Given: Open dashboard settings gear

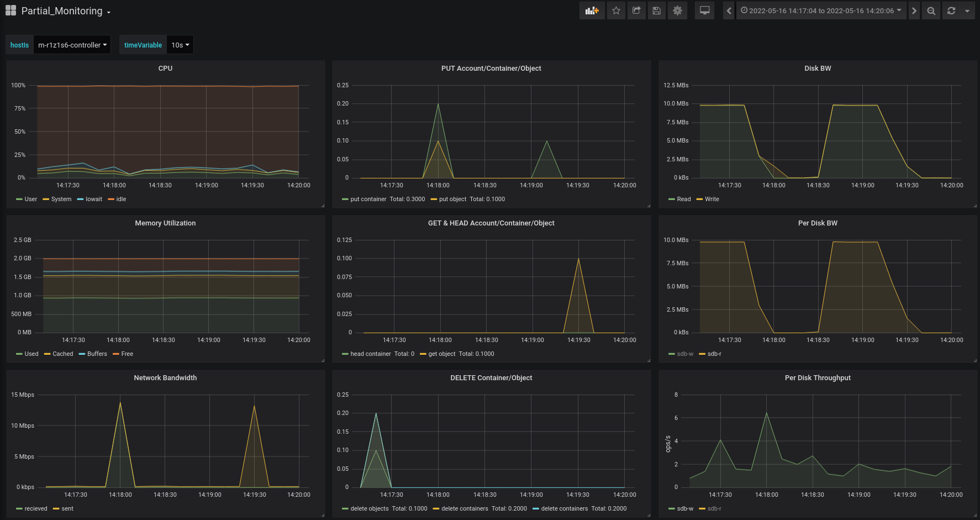Looking at the screenshot, I should pyautogui.click(x=677, y=10).
